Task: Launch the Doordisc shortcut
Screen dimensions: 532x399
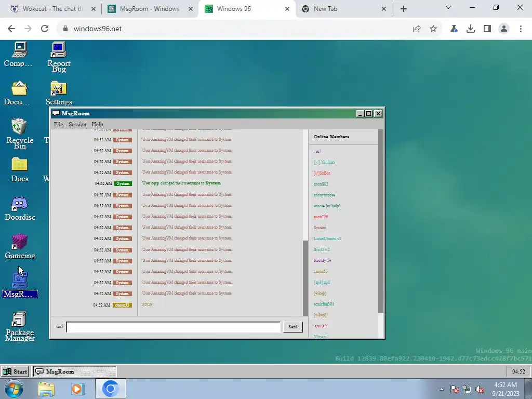Action: coord(19,208)
